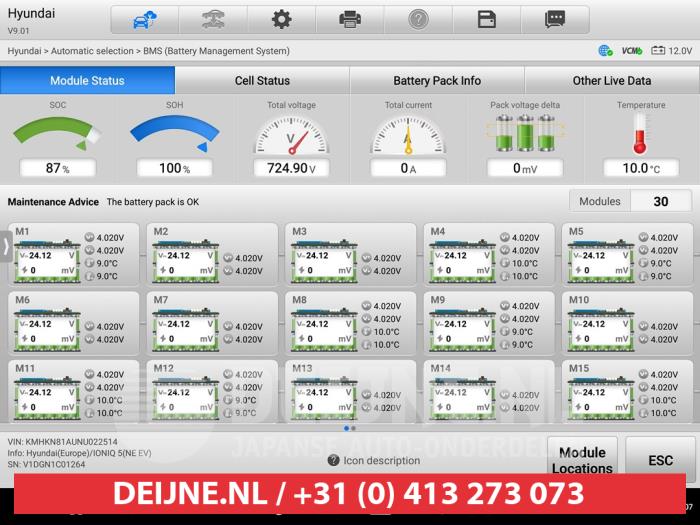This screenshot has width=700, height=525.
Task: Click the VIN KMHKN81AUNU022514 text
Action: [x=62, y=442]
